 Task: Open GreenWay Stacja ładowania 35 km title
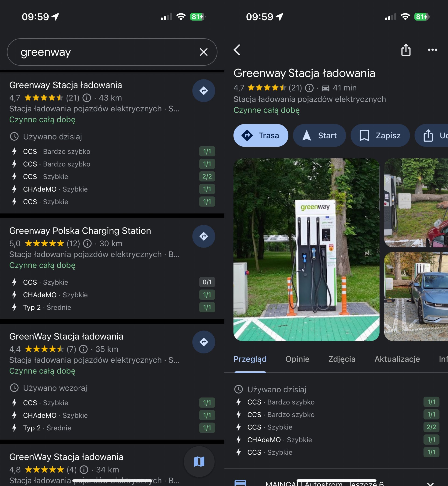coord(66,337)
